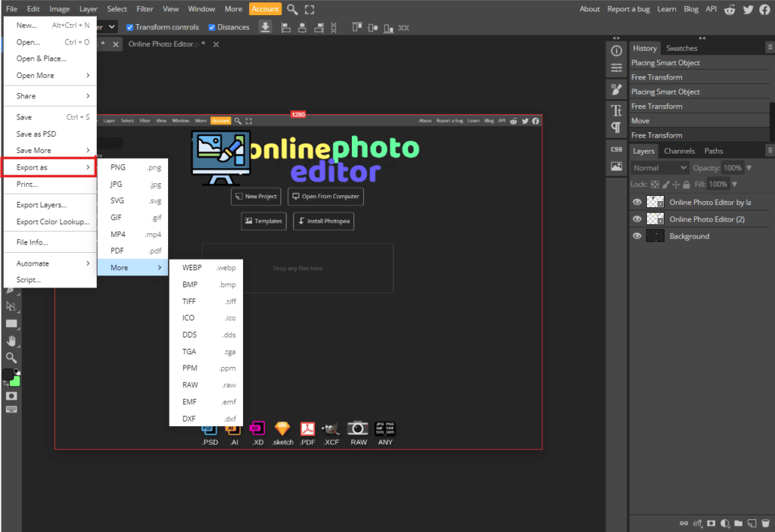Click the align left edges icon

click(286, 27)
